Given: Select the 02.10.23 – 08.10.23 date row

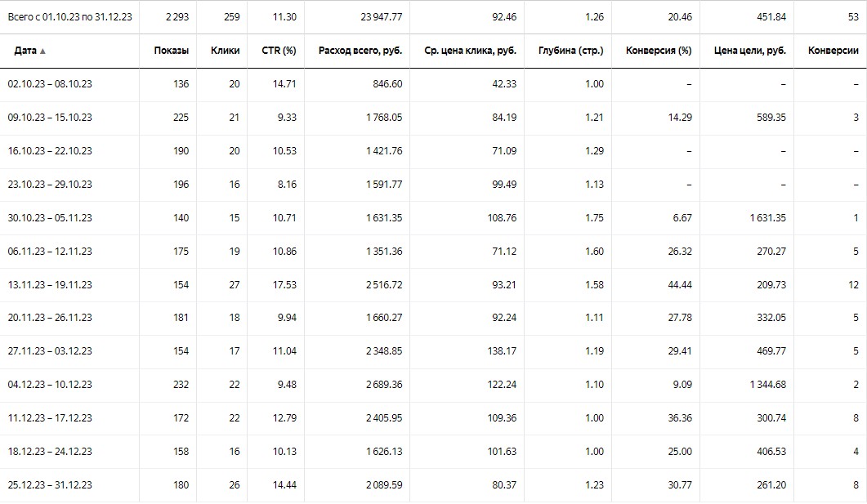Looking at the screenshot, I should tap(50, 84).
